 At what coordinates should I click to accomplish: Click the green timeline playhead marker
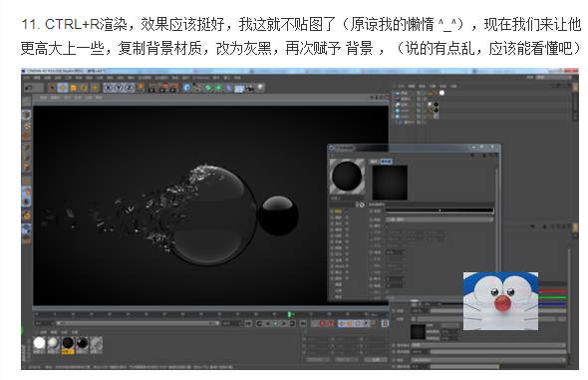click(289, 314)
